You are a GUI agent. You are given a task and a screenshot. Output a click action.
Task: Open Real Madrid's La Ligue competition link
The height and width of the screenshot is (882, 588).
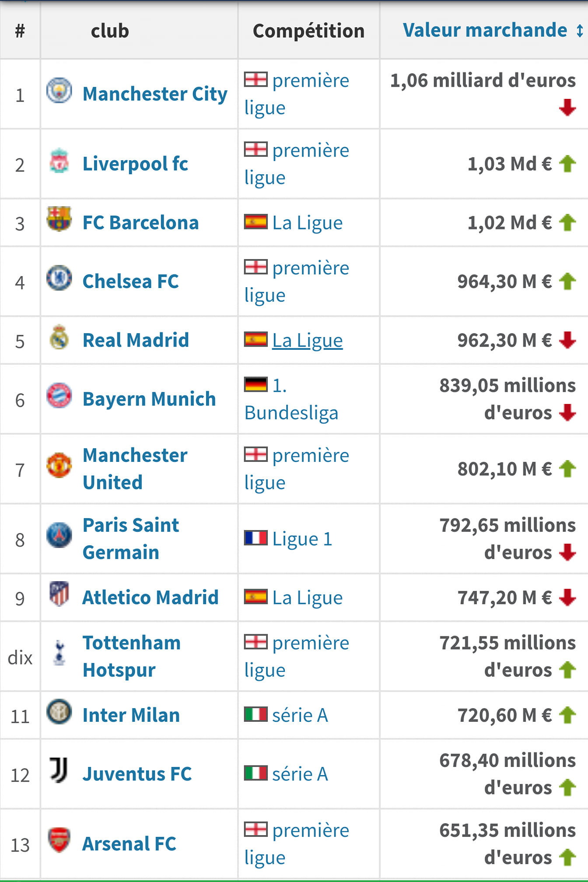(307, 340)
